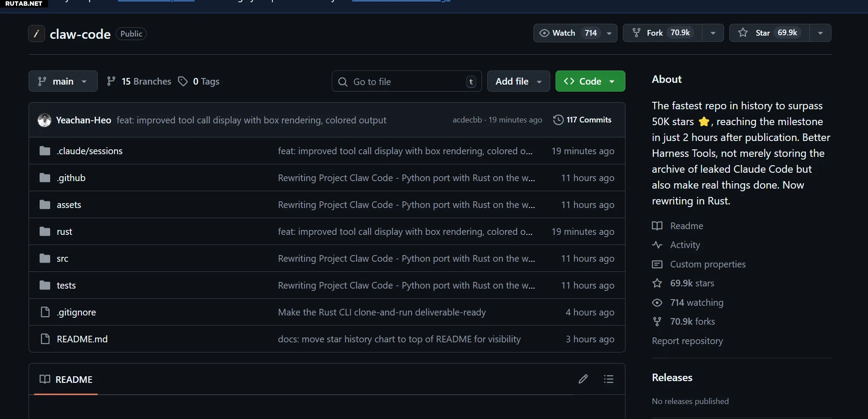Click the 117 Commits history icon
The height and width of the screenshot is (419, 868).
558,120
